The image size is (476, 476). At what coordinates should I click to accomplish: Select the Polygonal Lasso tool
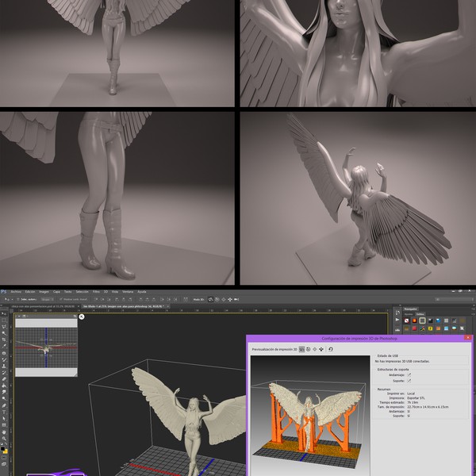4,327
